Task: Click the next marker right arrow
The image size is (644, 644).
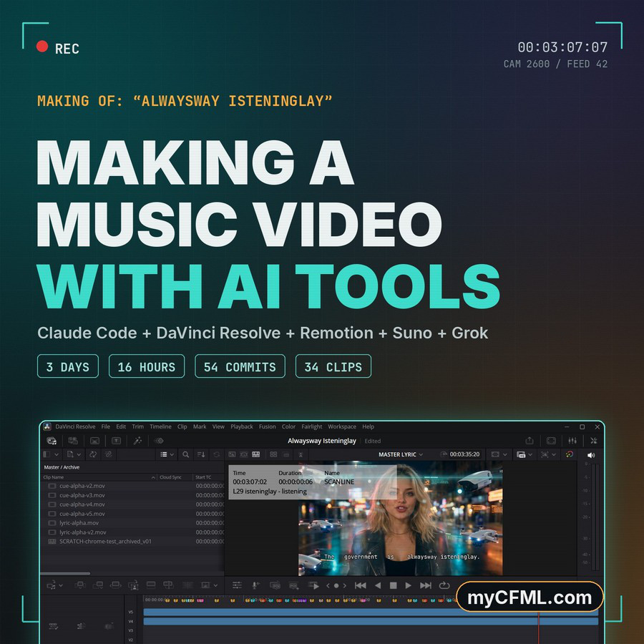Action: pos(344,585)
